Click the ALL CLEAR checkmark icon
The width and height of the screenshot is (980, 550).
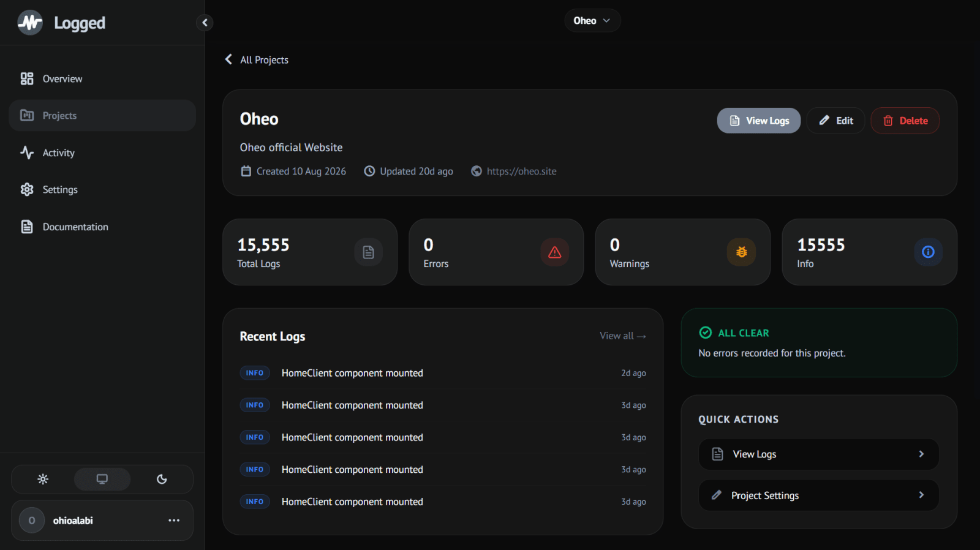point(706,333)
